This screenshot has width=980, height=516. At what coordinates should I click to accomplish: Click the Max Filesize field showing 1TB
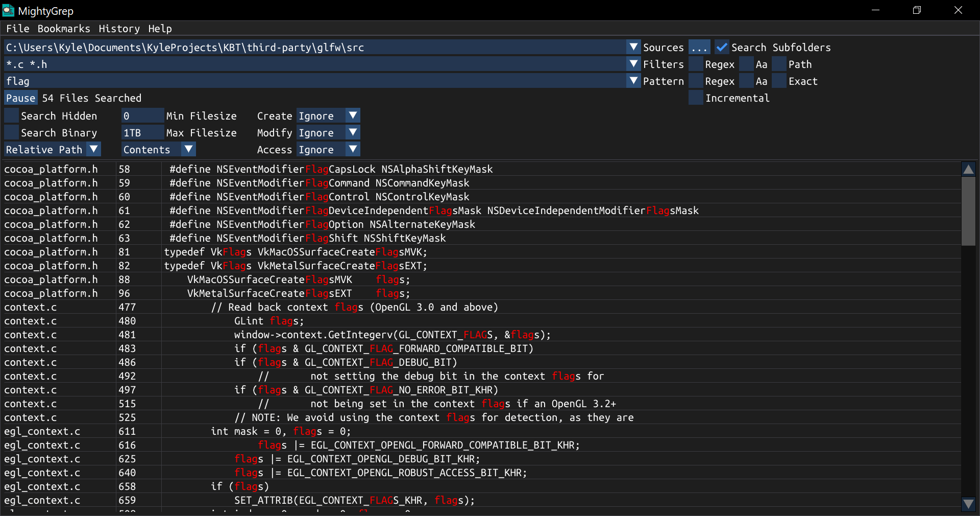click(x=143, y=133)
